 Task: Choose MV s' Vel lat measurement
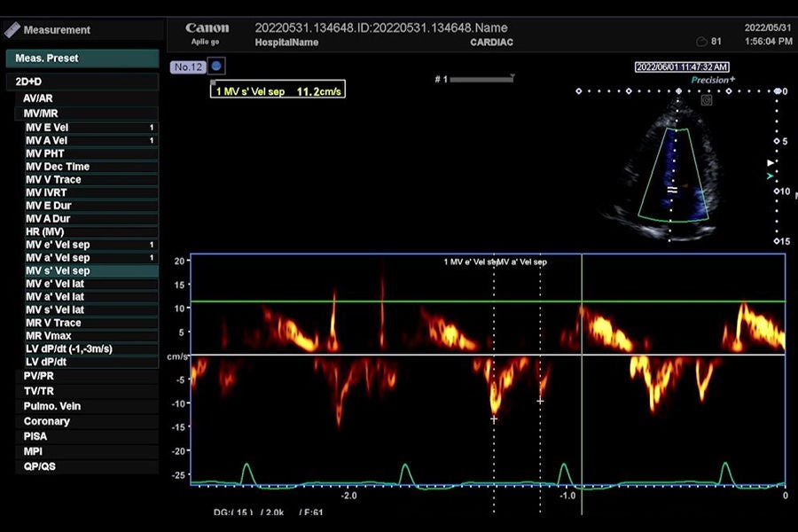(91, 310)
